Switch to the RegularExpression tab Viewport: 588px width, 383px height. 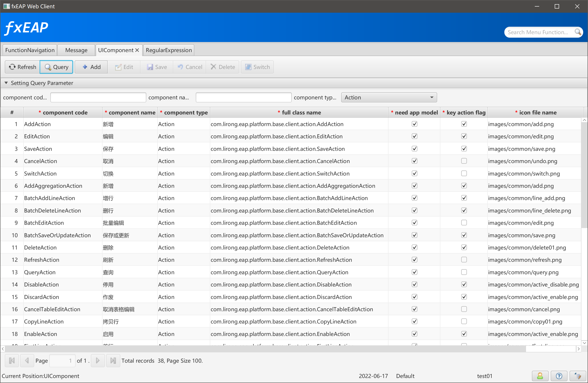pyautogui.click(x=169, y=50)
